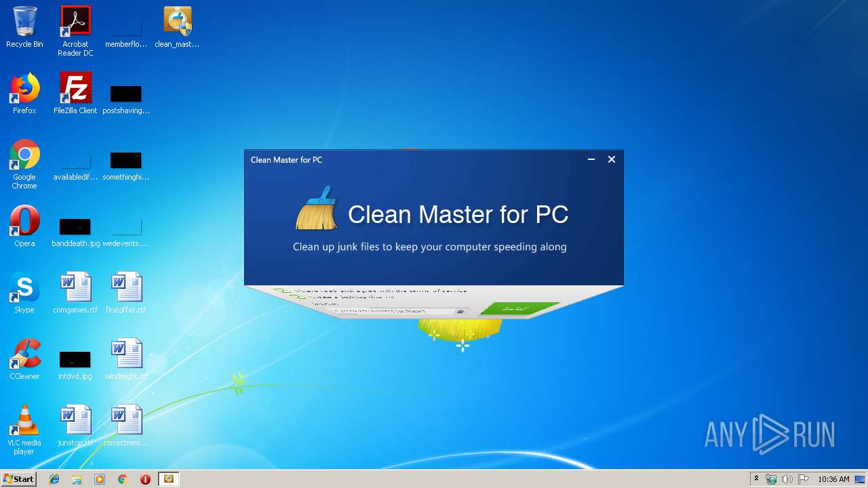Click the browse folder icon by path field
The height and width of the screenshot is (488, 868).
pos(460,311)
